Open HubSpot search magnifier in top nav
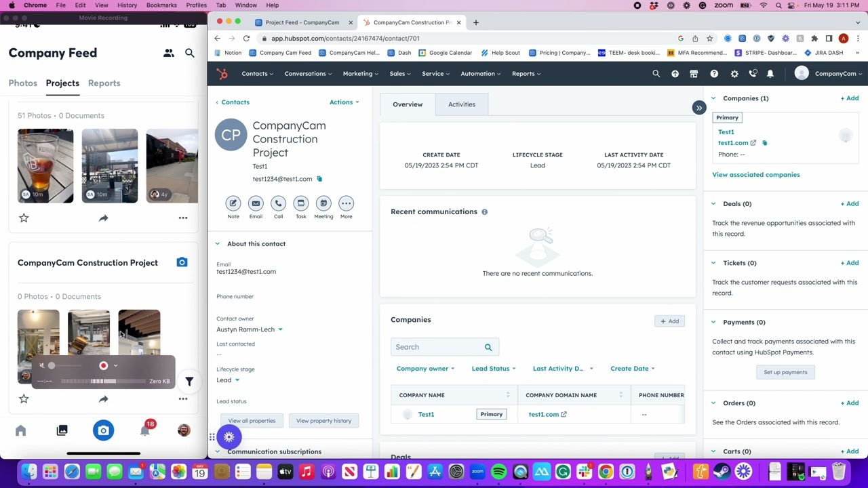The height and width of the screenshot is (488, 868). click(x=656, y=74)
